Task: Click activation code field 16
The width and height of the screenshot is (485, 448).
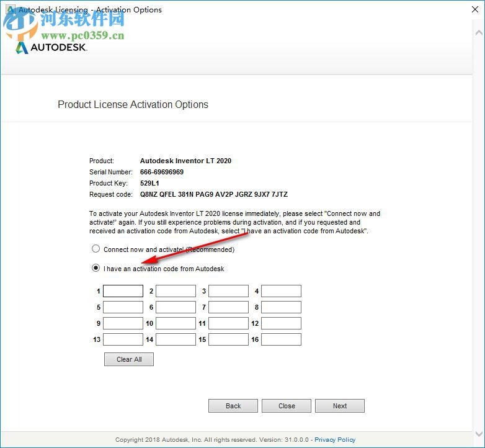Action: [281, 339]
